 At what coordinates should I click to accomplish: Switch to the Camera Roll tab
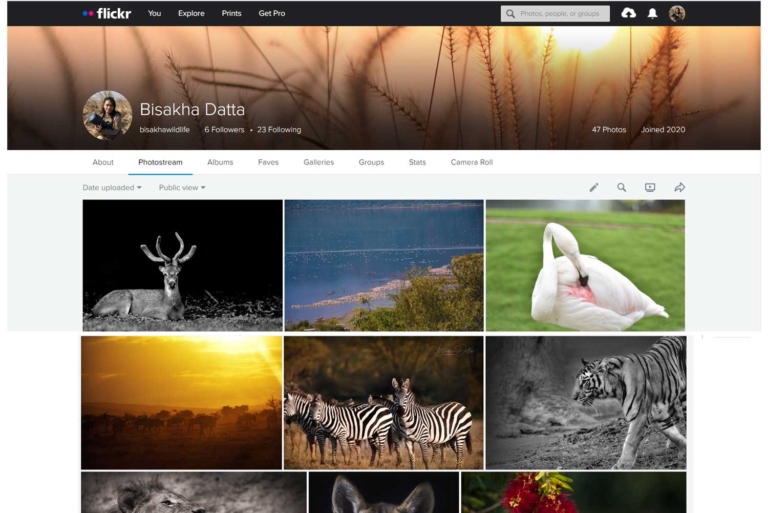point(471,162)
